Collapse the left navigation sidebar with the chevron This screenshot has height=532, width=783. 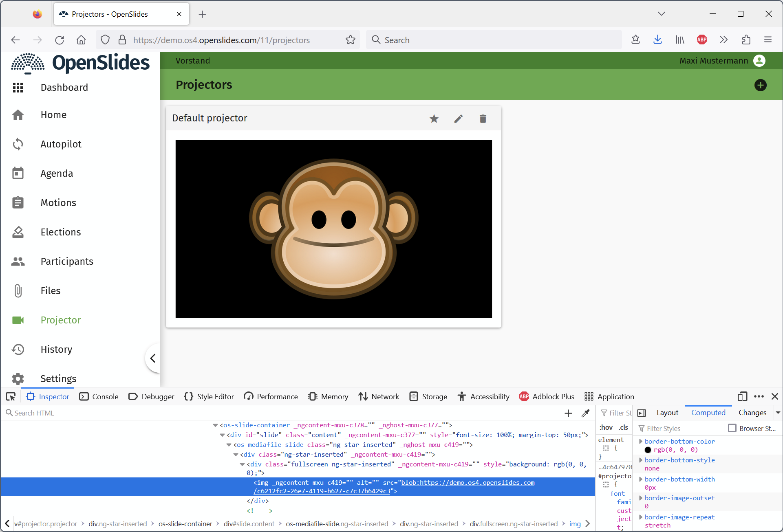point(153,358)
